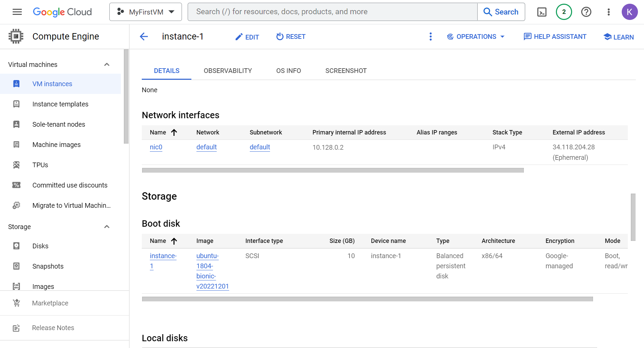Click the EDIT button
The height and width of the screenshot is (348, 644).
point(247,37)
